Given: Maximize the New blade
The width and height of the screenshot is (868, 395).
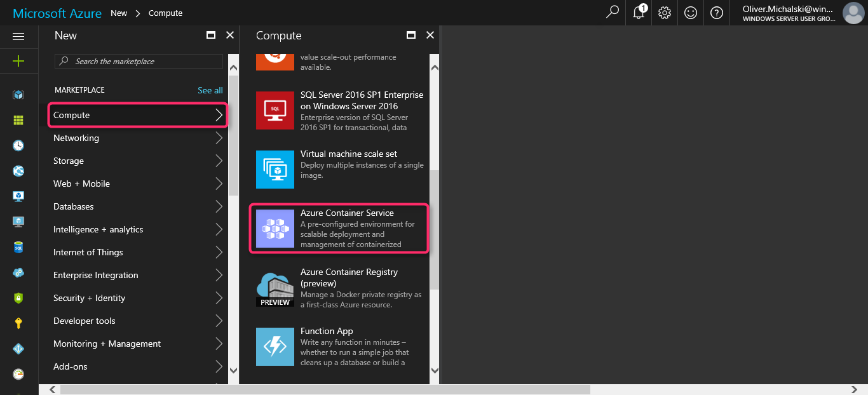Looking at the screenshot, I should pos(211,36).
